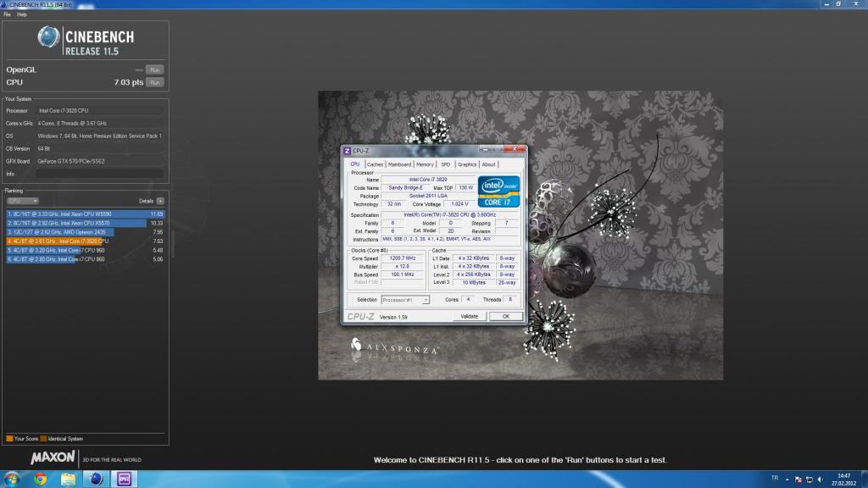
Task: Click the Core Voltage 1.024 V value
Action: point(459,204)
